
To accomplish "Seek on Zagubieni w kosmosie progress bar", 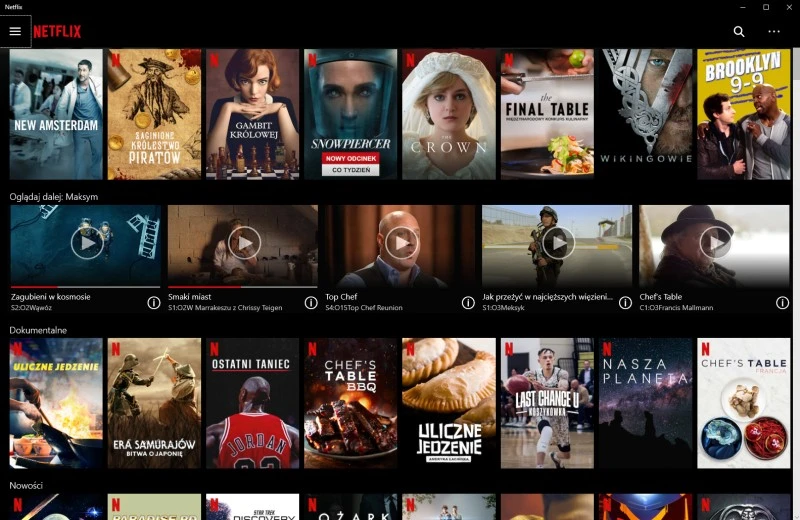I will pyautogui.click(x=85, y=287).
